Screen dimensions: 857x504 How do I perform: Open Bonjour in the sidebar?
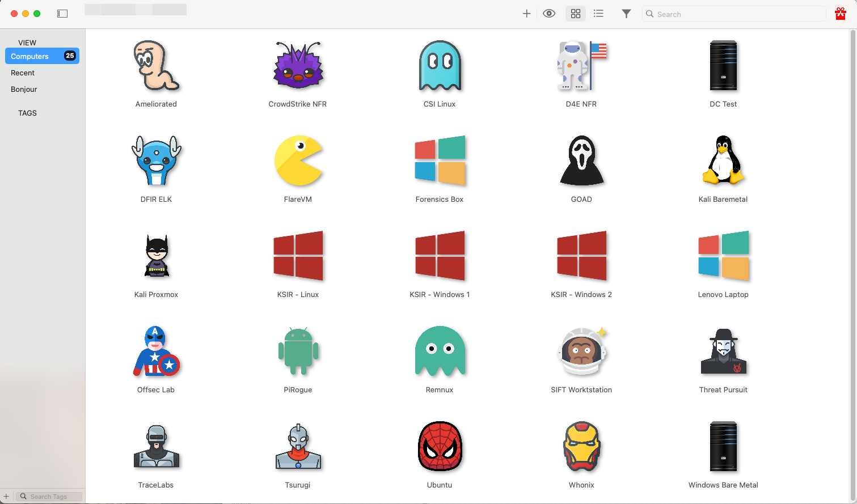tap(24, 89)
